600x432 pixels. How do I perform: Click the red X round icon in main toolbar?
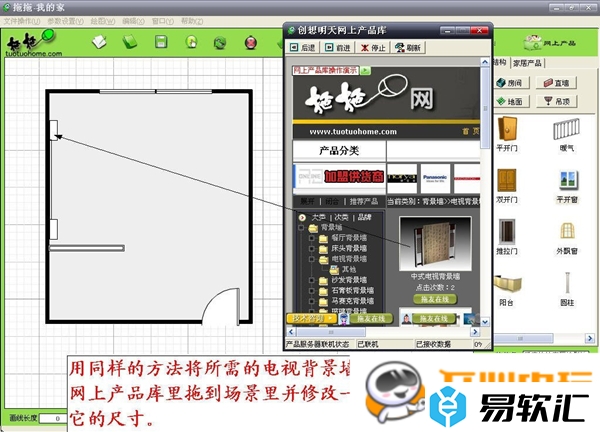pos(250,42)
